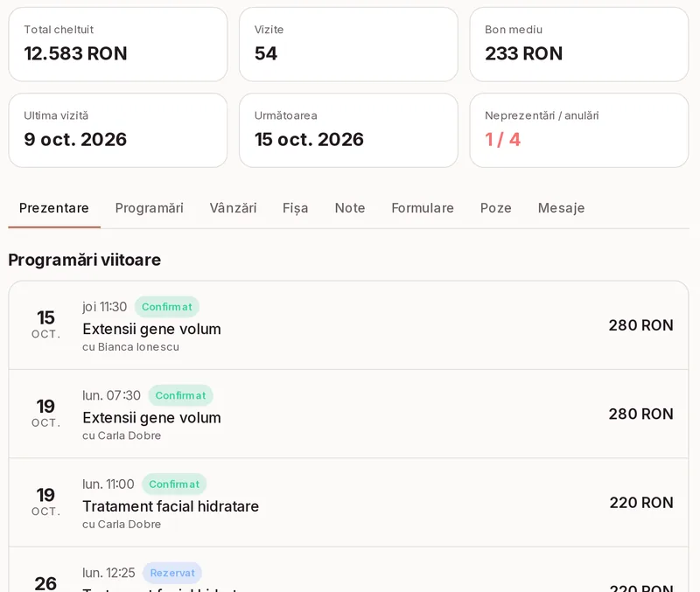Screen dimensions: 700x592
Task: Click the Confirmat badge on lun. 11:00
Action: point(174,484)
